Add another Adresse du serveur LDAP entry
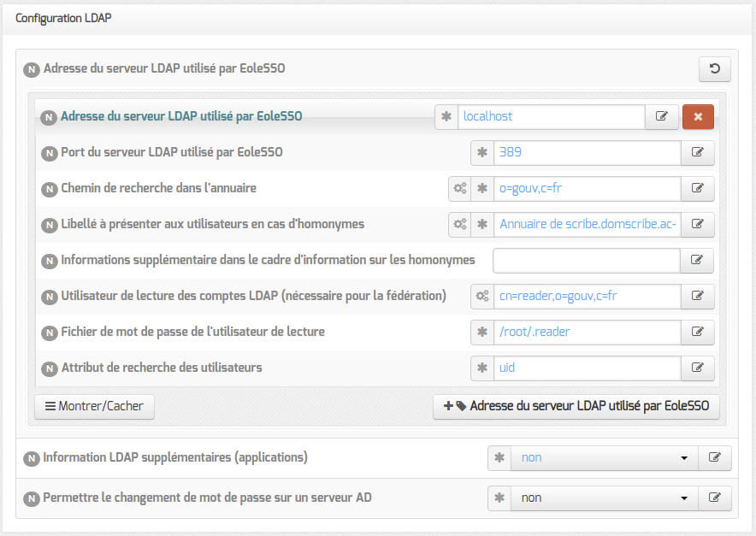The image size is (756, 536). [576, 407]
